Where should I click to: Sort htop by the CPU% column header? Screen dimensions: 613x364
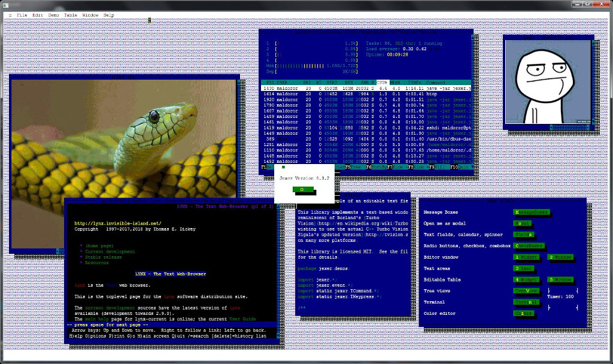[382, 82]
